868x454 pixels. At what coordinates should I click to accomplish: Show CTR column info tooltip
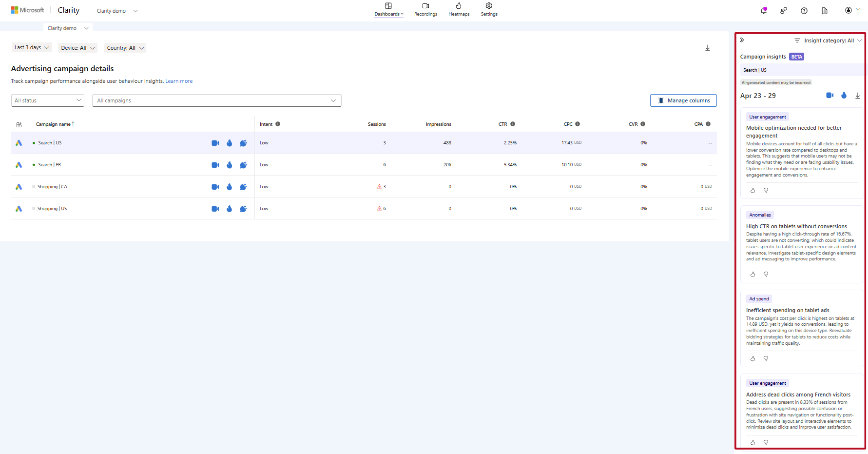[x=513, y=124]
